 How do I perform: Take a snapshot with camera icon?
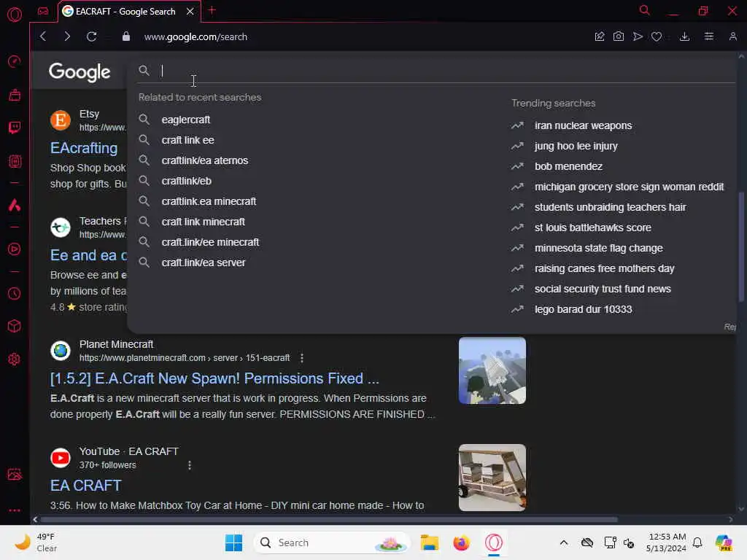tap(619, 36)
